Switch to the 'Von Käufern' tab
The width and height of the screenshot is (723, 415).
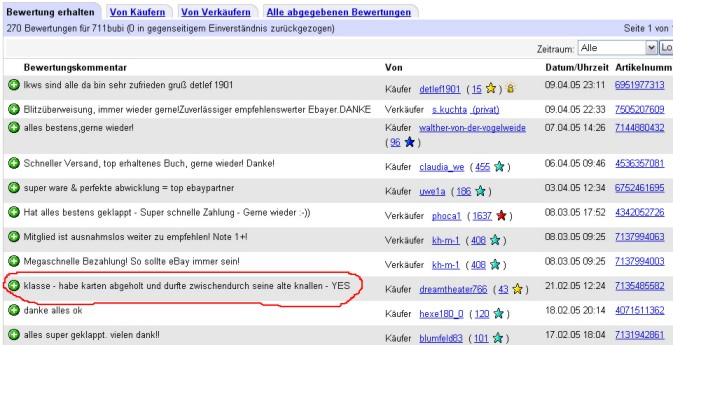(x=138, y=11)
